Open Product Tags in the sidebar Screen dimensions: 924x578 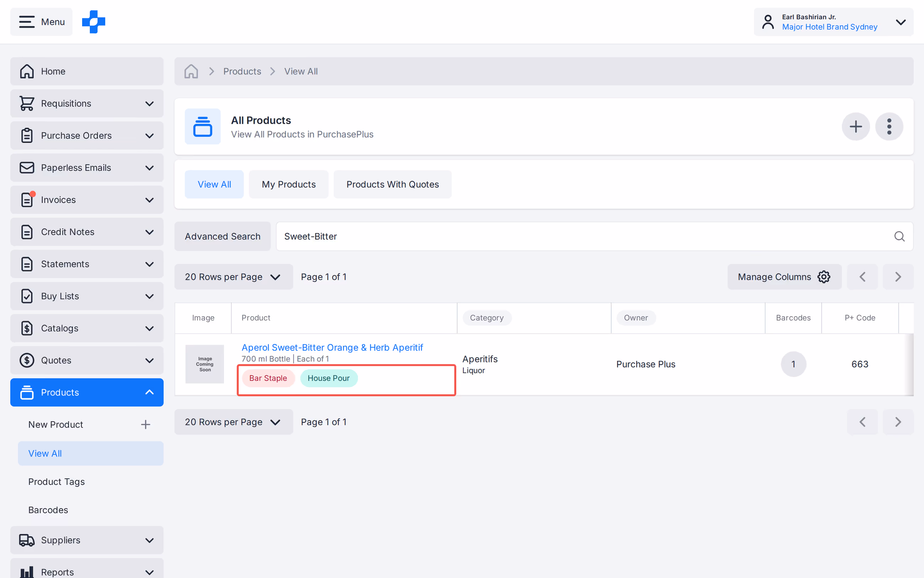point(56,482)
